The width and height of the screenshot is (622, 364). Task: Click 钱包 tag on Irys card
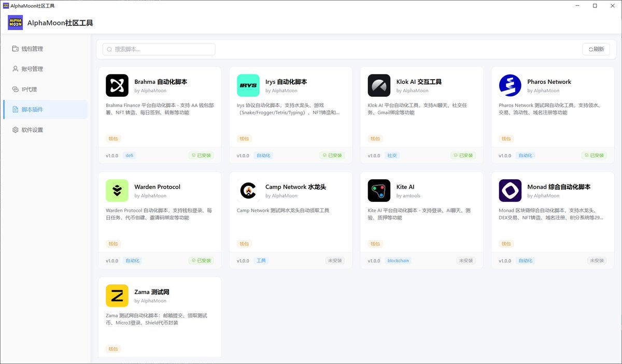coord(245,139)
